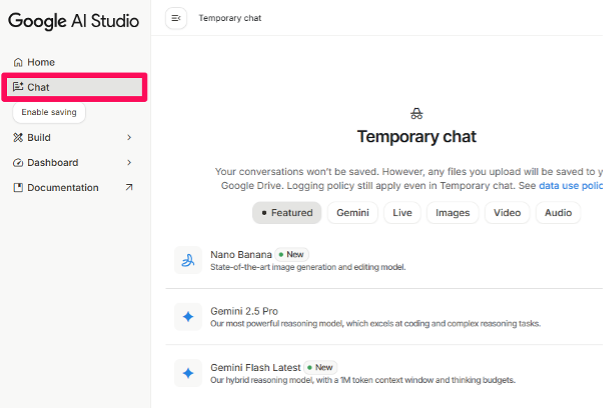
Task: Click the incognito temporary chat icon
Action: coord(417,114)
